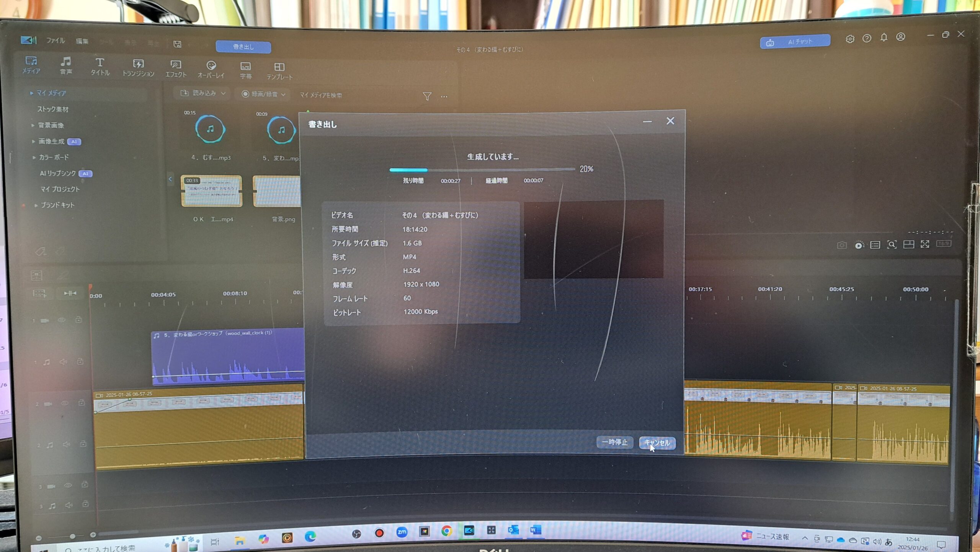980x552 pixels.
Task: Minimize the 書き出し dialog
Action: pyautogui.click(x=647, y=122)
